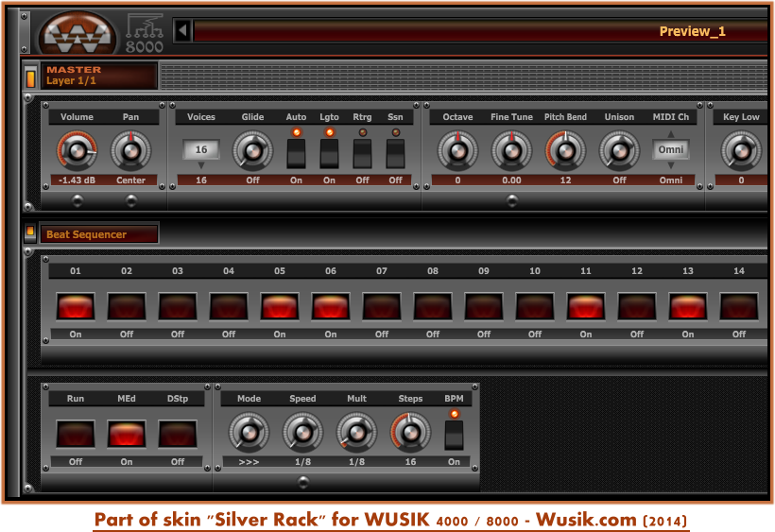The width and height of the screenshot is (775, 532).
Task: Click the Pitch Bend knob
Action: point(565,150)
